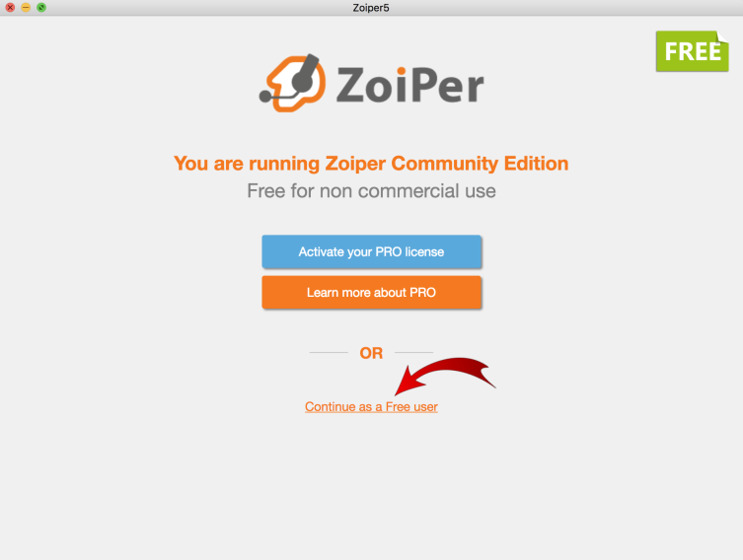Activate your PRO license
Image resolution: width=743 pixels, height=560 pixels.
click(x=371, y=251)
